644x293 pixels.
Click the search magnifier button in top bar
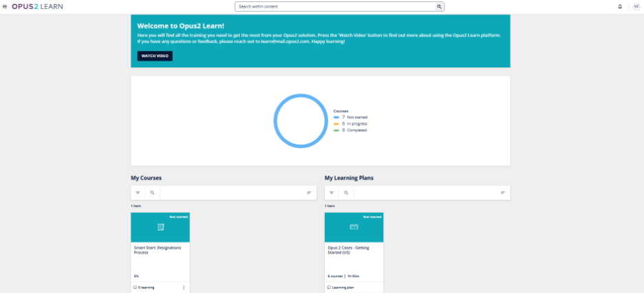[439, 7]
